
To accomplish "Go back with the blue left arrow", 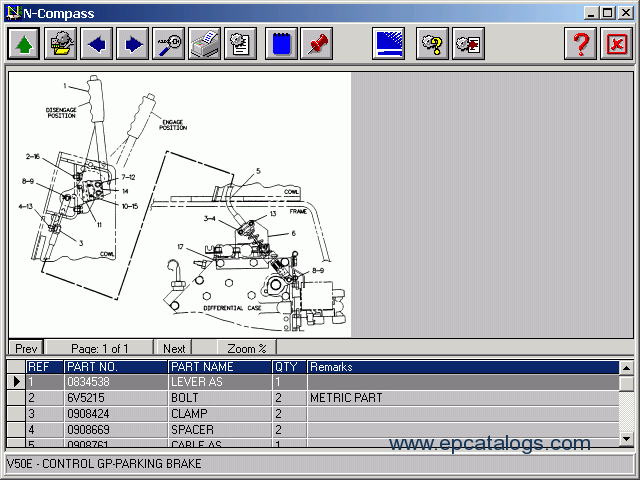I will click(96, 44).
